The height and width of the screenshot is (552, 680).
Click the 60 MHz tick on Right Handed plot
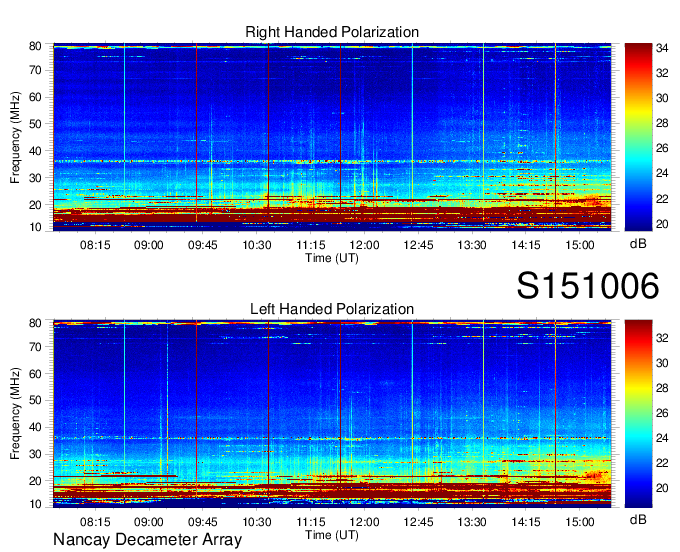35,97
